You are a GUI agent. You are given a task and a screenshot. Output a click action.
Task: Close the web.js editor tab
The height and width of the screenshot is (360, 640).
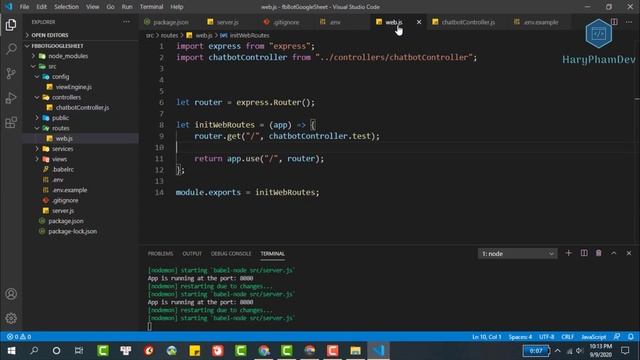coord(419,22)
